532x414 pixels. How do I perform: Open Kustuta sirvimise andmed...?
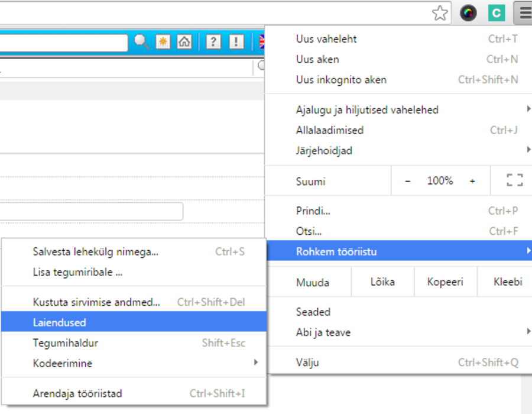134,302
